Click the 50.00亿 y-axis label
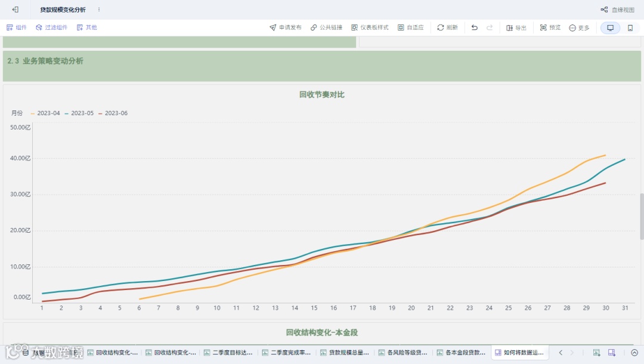644x364 pixels. coord(20,127)
